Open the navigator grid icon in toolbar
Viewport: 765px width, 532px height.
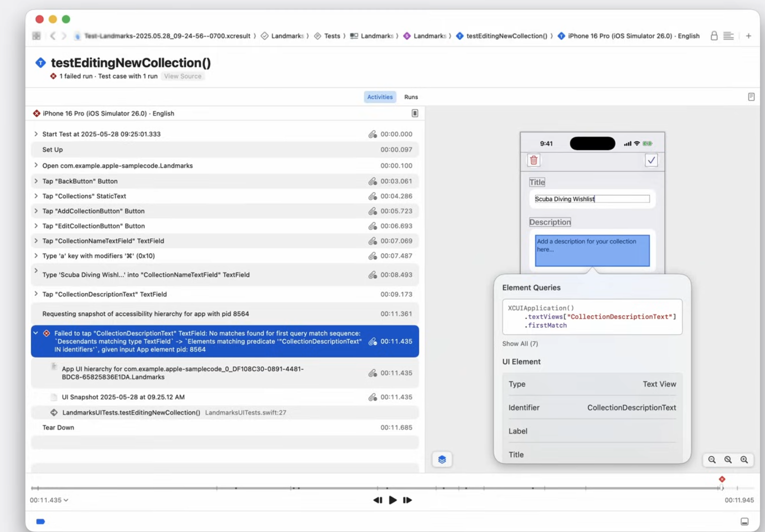coord(36,36)
